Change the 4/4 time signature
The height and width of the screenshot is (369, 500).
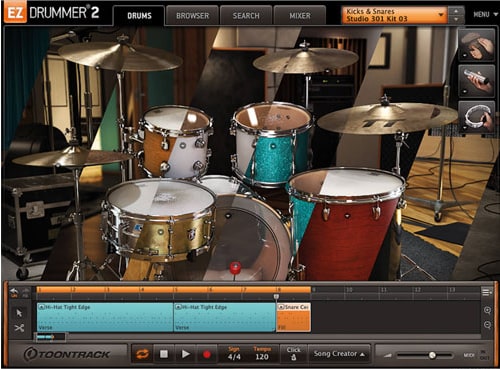[x=234, y=357]
